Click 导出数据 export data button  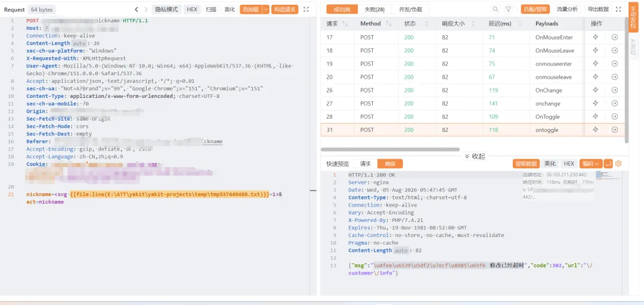pyautogui.click(x=598, y=10)
